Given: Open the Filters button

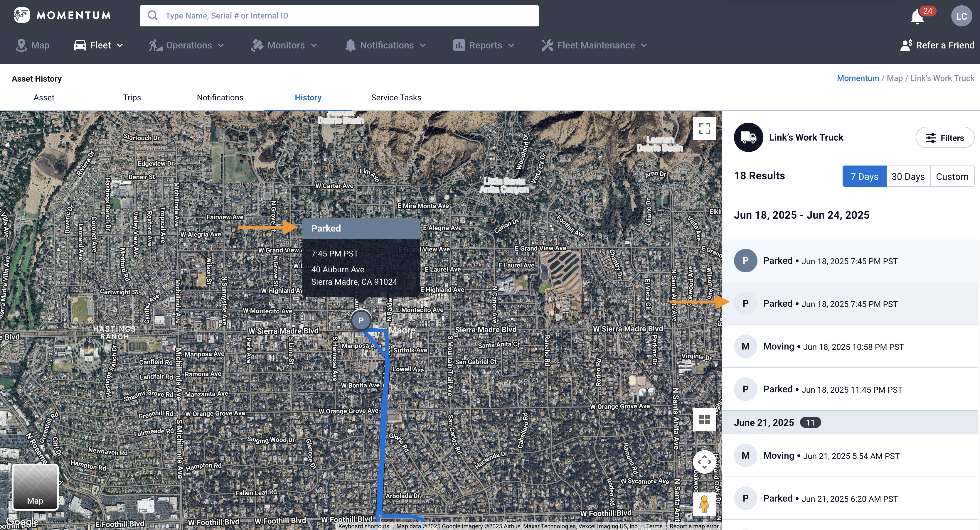Looking at the screenshot, I should pyautogui.click(x=944, y=138).
